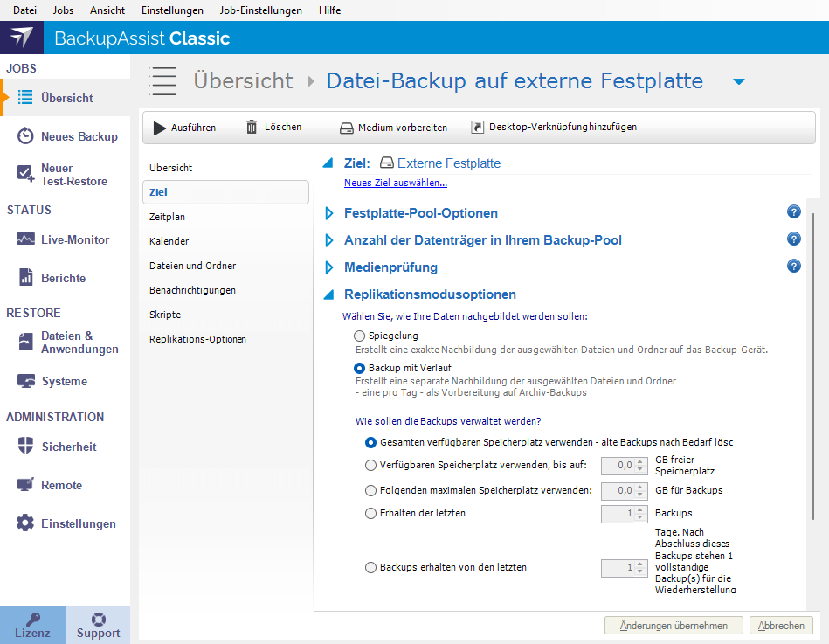829x644 pixels.
Task: Open the job name dropdown in the breadcrumb
Action: pos(738,80)
